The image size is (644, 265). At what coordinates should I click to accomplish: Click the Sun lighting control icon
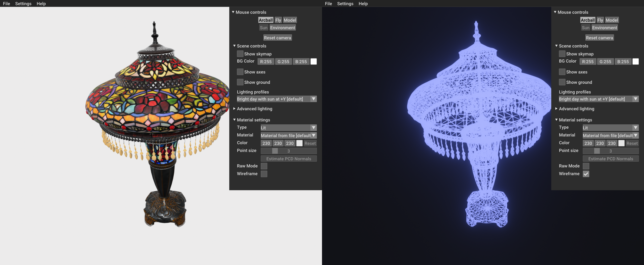click(x=263, y=28)
